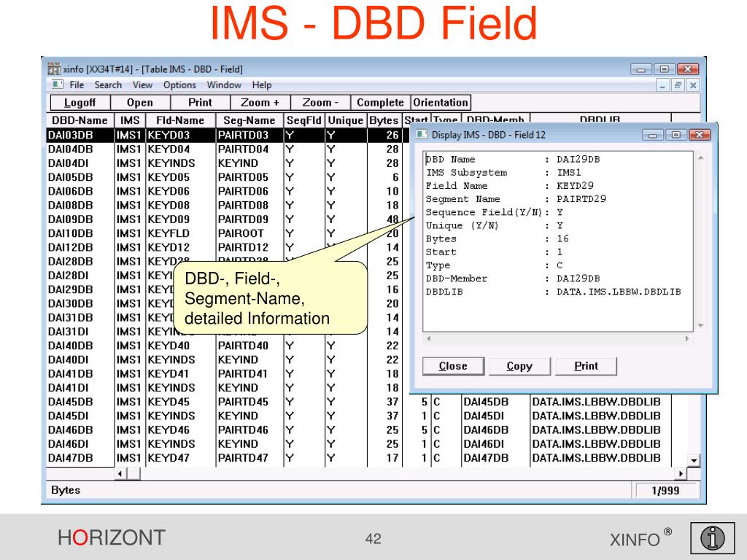Screen dimensions: 747x560
Task: Click the table's vertical scrollbar down arrow
Action: coord(694,460)
